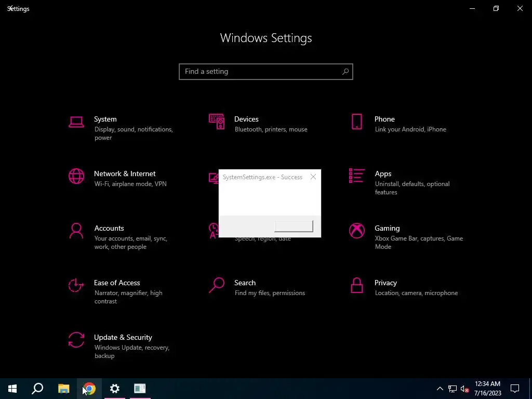The image size is (532, 399).
Task: Open the Accounts person icon
Action: pos(76,231)
